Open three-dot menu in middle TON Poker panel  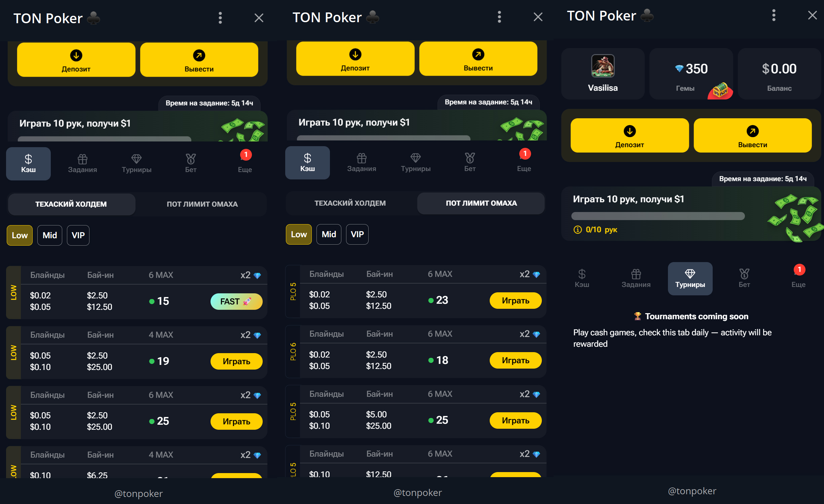click(x=499, y=17)
